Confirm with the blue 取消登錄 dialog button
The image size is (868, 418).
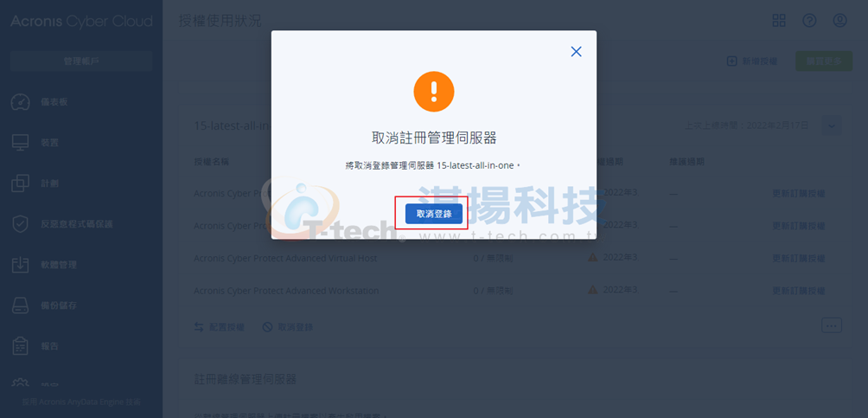pos(433,214)
